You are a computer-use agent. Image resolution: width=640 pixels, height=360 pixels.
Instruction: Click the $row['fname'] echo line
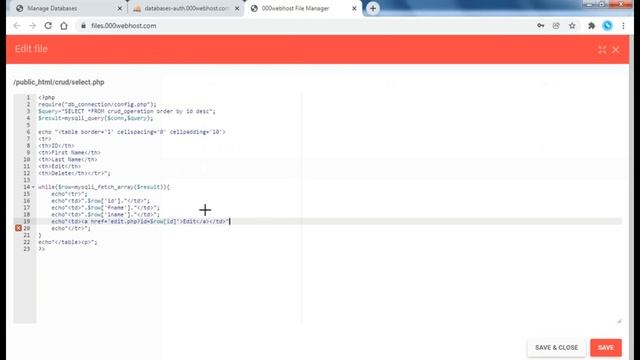(106, 208)
